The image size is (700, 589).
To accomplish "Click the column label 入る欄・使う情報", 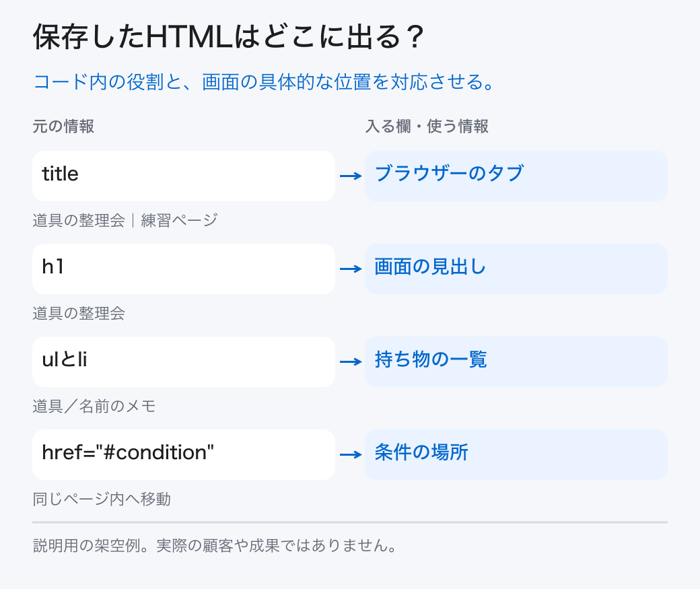I will pos(427,127).
